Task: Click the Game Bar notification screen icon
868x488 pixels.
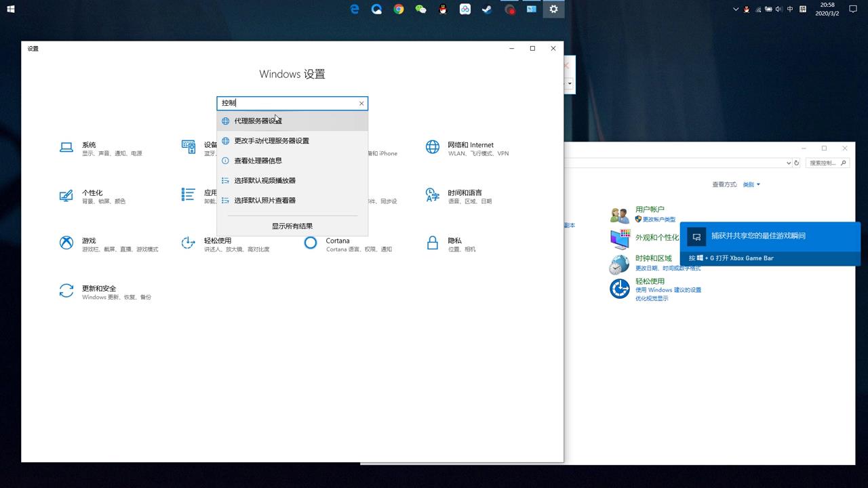Action: (696, 237)
